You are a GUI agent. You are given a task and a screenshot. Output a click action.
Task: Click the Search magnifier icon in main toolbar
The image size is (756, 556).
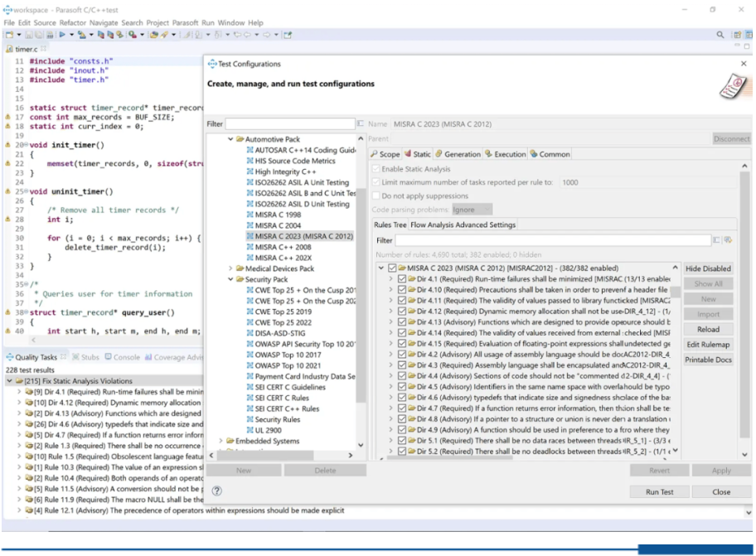pos(720,35)
